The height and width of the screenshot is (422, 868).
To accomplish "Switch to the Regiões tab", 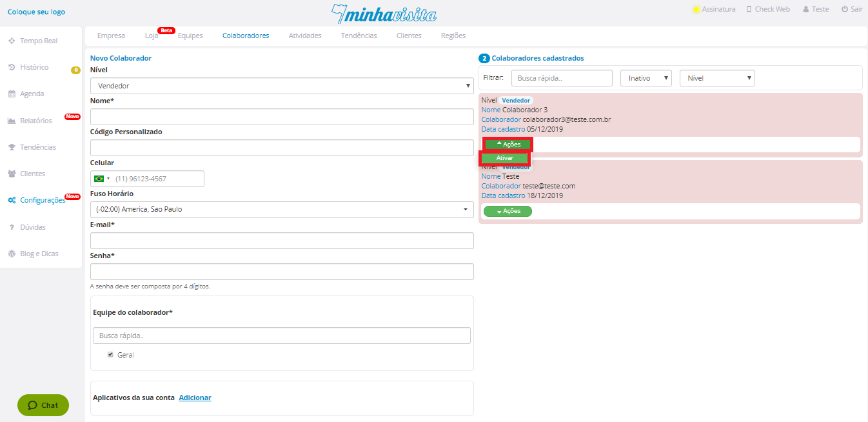I will tap(453, 35).
